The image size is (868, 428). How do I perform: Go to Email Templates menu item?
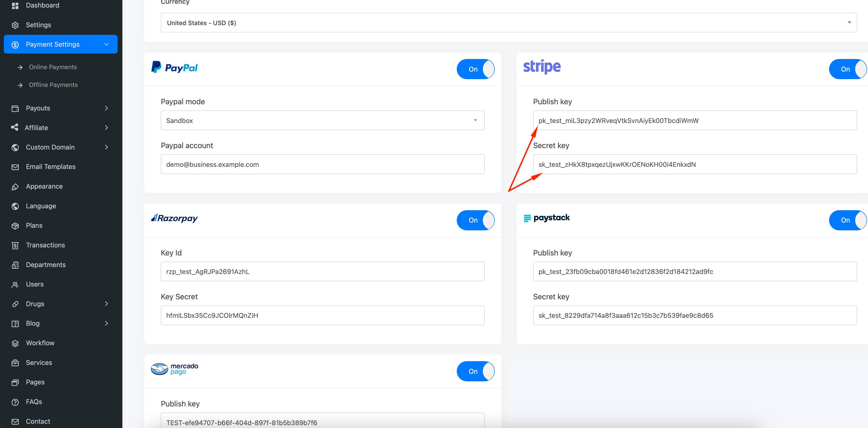(x=51, y=167)
